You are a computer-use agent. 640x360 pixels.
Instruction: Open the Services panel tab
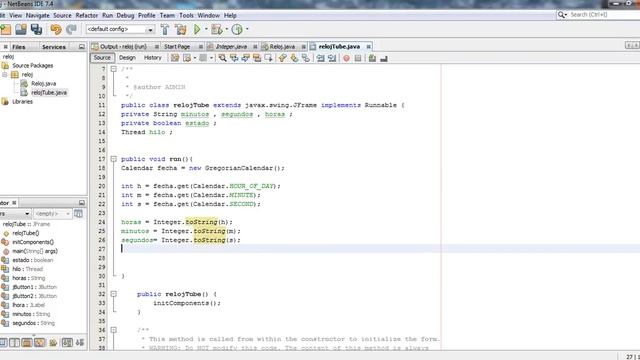click(54, 47)
